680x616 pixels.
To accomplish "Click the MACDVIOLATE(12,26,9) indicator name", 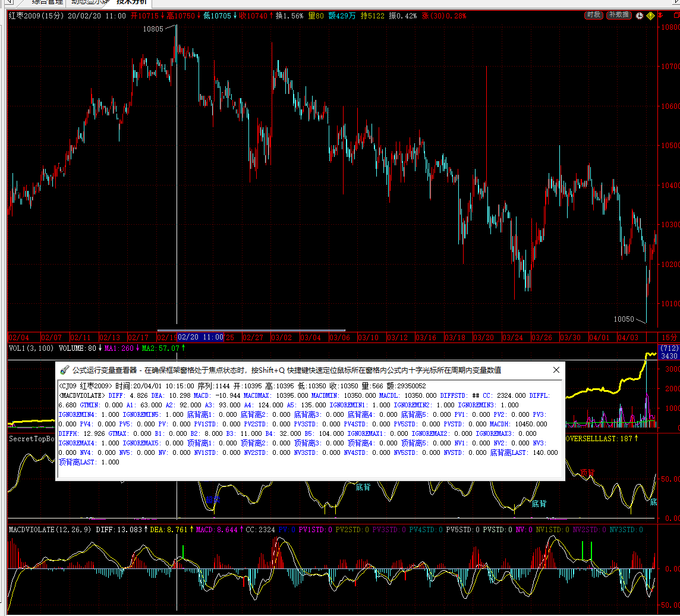I will tap(50, 530).
